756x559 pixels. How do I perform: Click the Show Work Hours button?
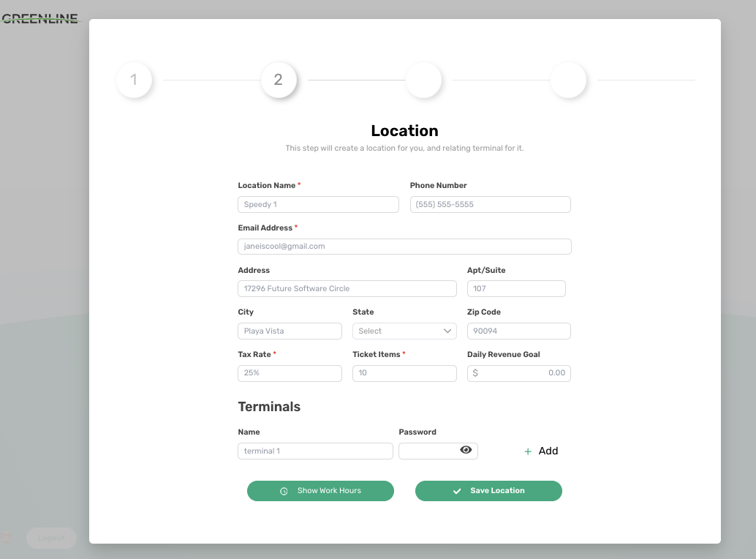pos(320,491)
